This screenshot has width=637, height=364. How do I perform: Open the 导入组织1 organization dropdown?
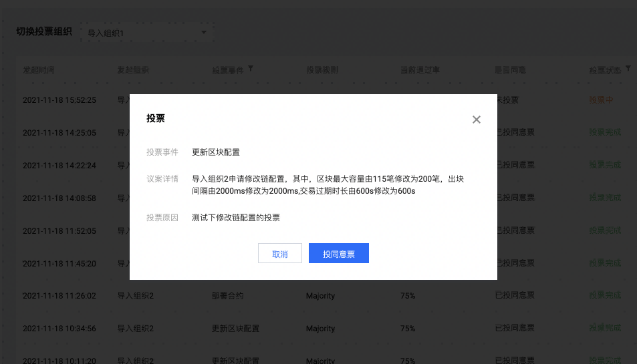(147, 33)
